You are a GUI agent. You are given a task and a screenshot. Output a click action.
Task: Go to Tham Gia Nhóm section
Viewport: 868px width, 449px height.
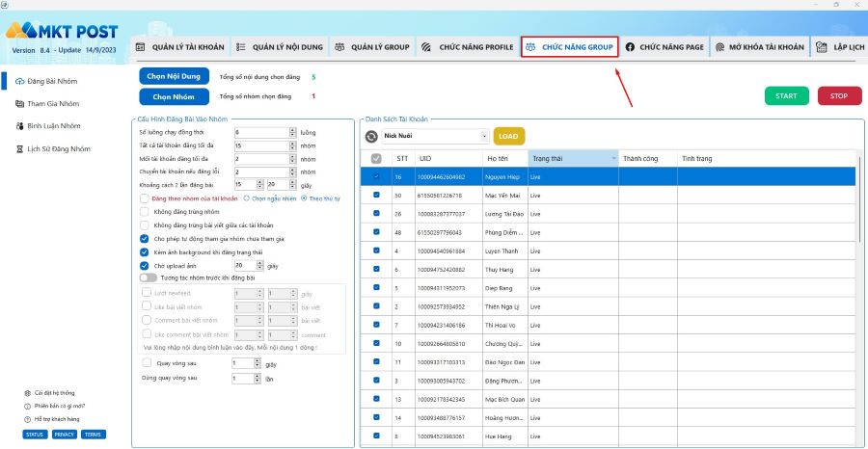click(x=47, y=104)
